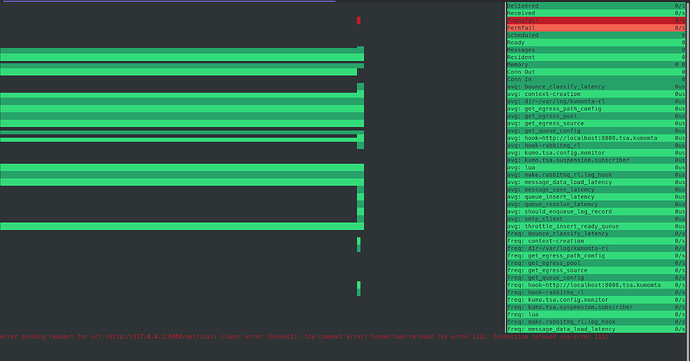
Task: Select the freq: get_queue_config row
Action: [596, 277]
